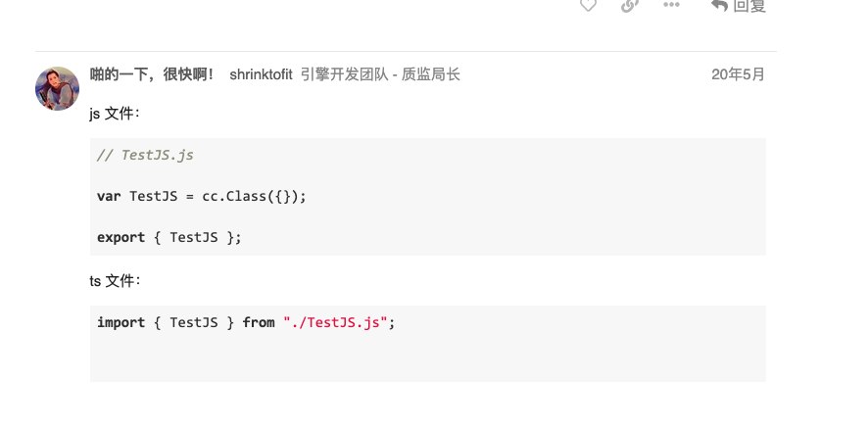This screenshot has height=427, width=868.
Task: Click the import keyword in second snippet
Action: [121, 322]
